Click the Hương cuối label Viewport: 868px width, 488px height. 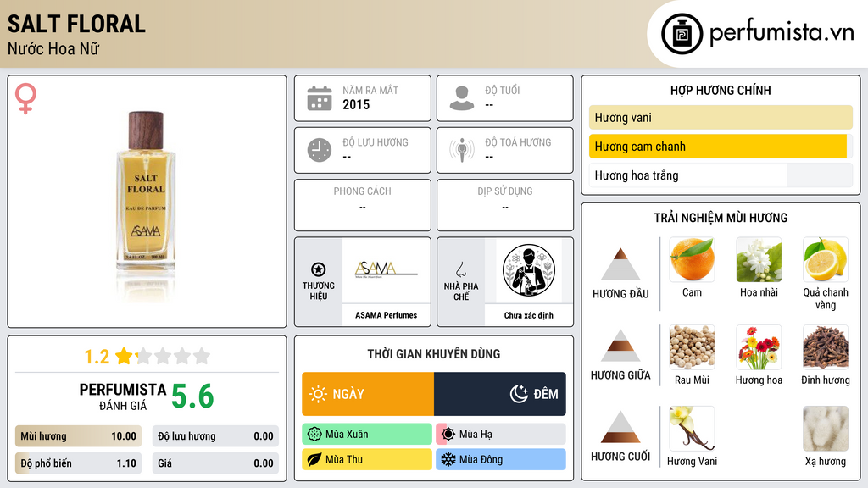point(620,457)
